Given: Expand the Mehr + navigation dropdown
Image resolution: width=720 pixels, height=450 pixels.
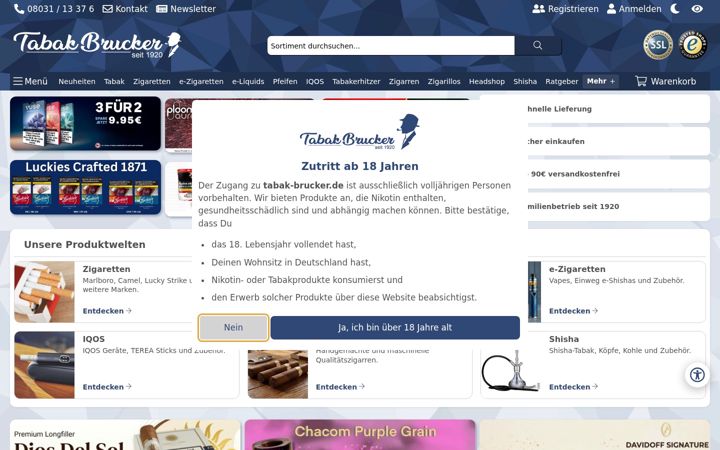Looking at the screenshot, I should [x=601, y=81].
